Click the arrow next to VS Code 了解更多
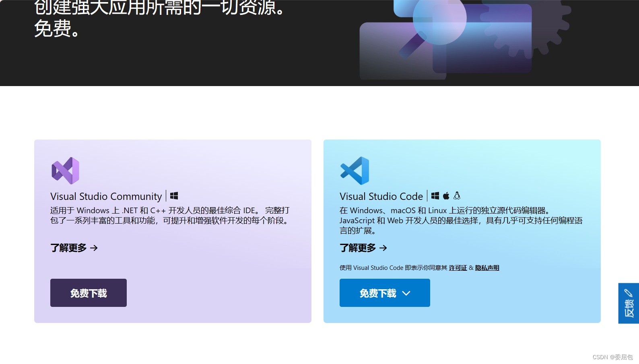Image resolution: width=639 pixels, height=364 pixels. coord(383,248)
